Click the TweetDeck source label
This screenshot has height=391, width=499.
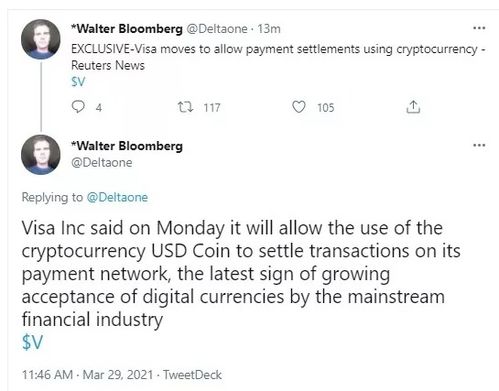(192, 375)
